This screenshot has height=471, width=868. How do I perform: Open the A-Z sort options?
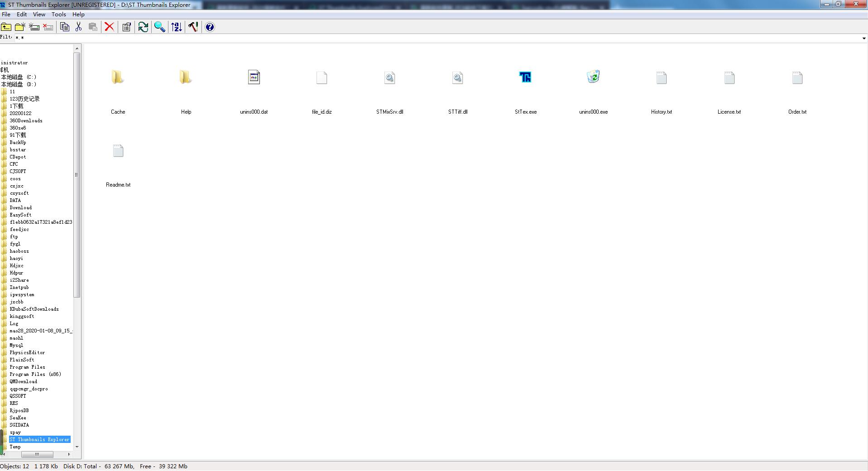coord(177,27)
